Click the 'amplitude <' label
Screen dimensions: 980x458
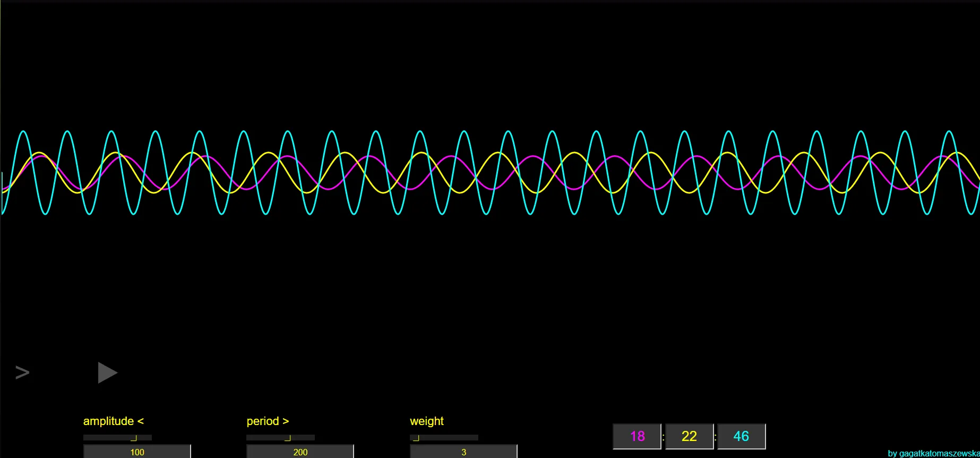pyautogui.click(x=114, y=421)
